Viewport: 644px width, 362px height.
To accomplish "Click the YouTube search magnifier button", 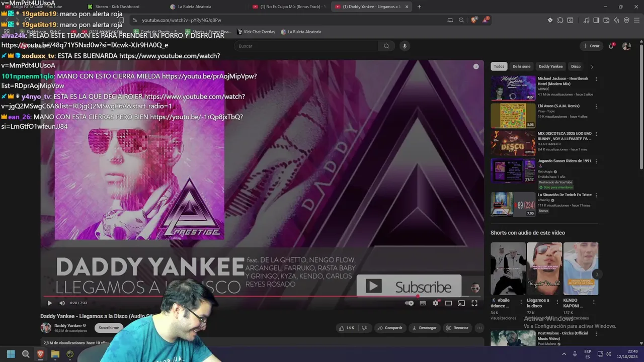I will point(386,46).
